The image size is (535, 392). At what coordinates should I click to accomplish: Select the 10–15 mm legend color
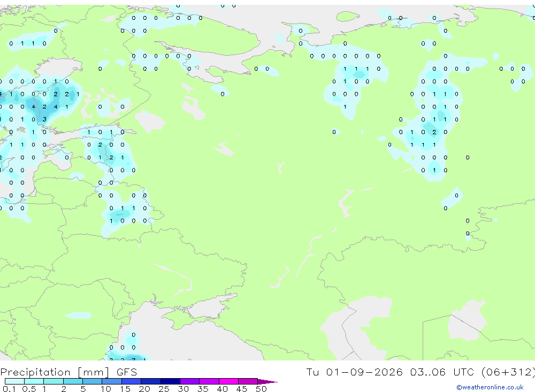112,381
